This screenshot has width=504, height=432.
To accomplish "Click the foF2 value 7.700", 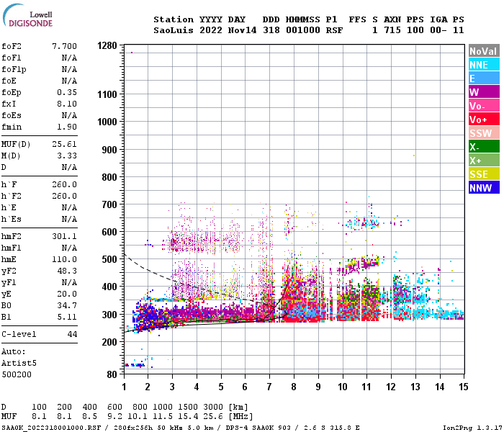I will tap(65, 46).
